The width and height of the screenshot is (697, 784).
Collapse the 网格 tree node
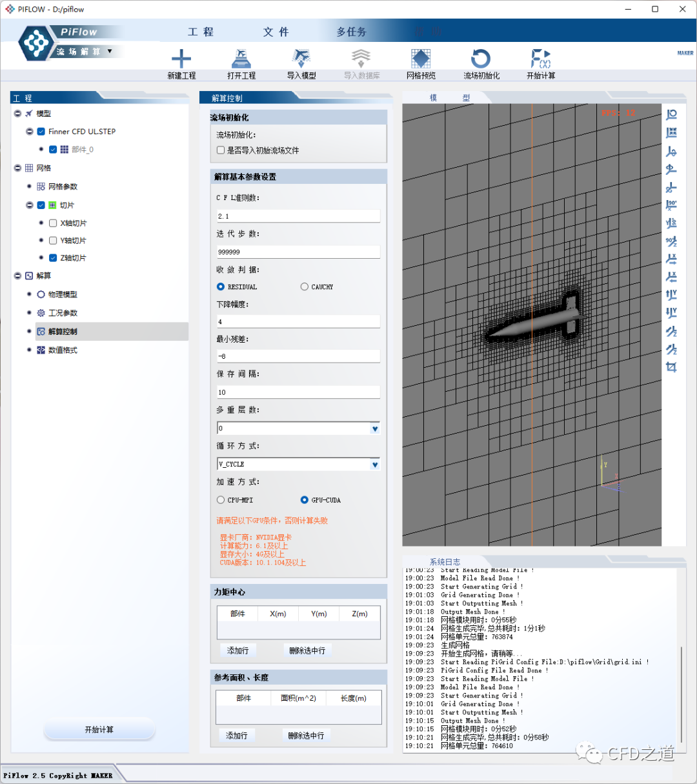(x=18, y=168)
